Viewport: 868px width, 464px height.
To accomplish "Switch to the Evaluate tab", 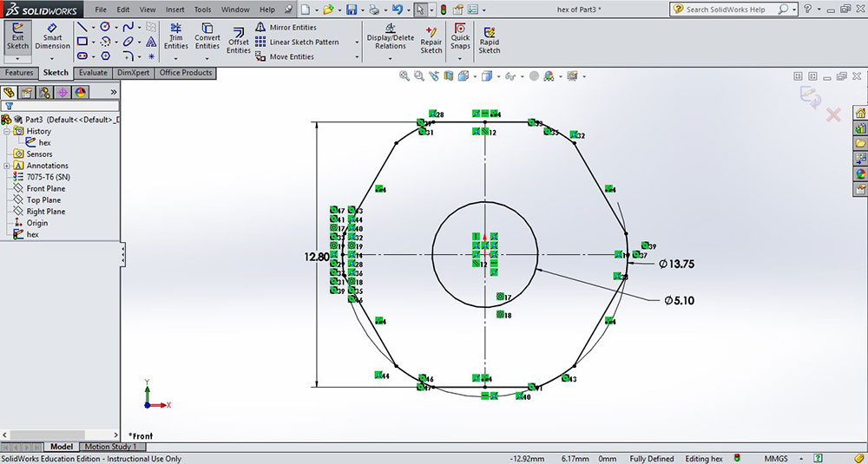I will point(93,73).
